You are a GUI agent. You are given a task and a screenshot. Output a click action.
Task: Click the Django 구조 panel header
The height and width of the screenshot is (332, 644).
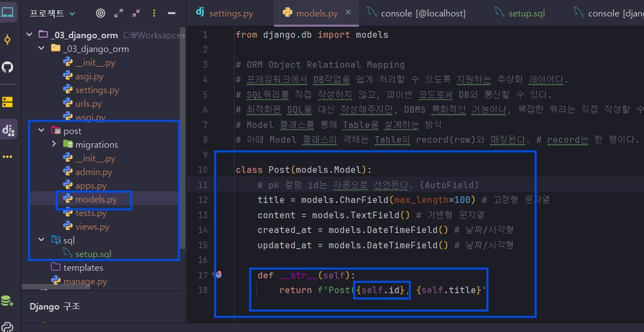point(55,306)
